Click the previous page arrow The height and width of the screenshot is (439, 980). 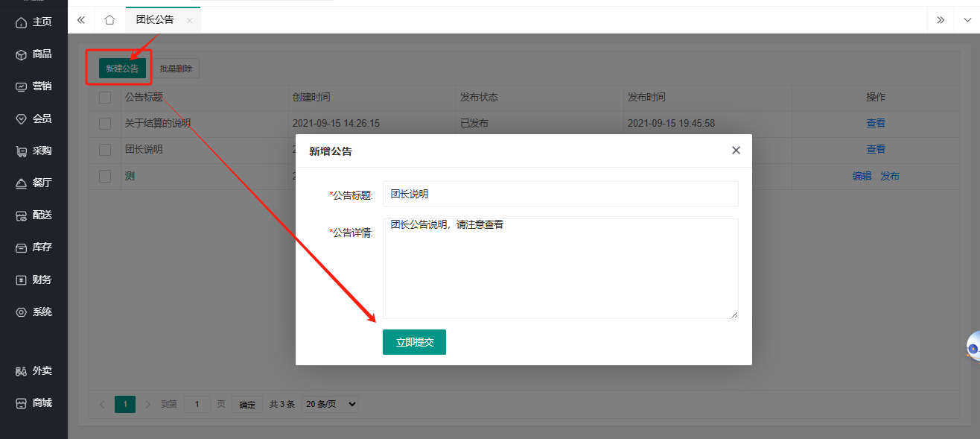point(102,404)
